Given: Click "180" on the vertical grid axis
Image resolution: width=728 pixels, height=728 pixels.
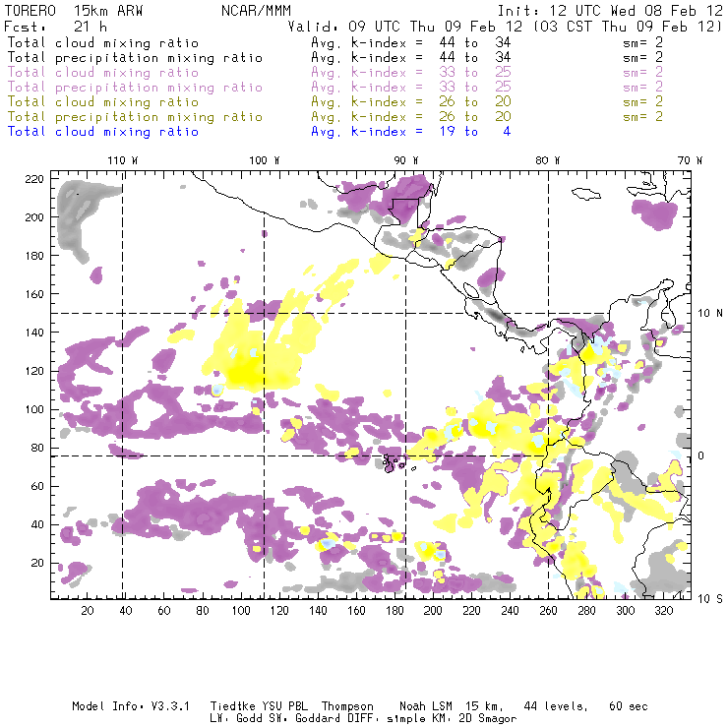Looking at the screenshot, I should pos(34,256).
